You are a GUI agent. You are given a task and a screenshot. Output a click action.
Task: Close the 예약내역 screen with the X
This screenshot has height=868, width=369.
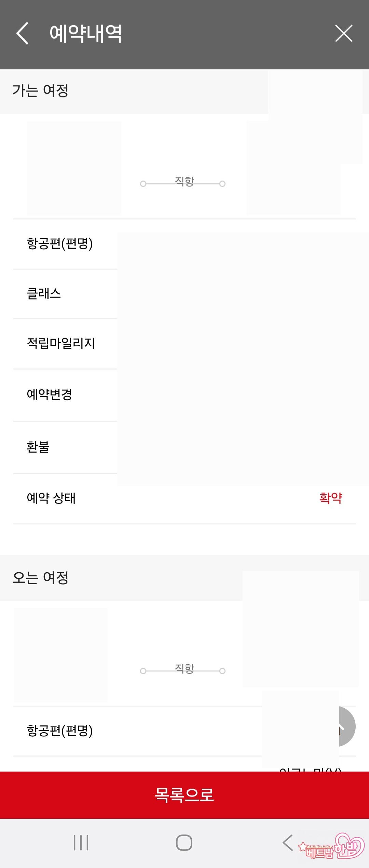point(343,34)
